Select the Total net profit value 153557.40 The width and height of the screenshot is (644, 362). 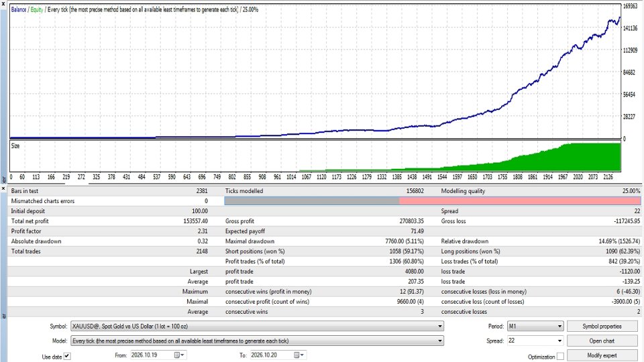point(195,221)
